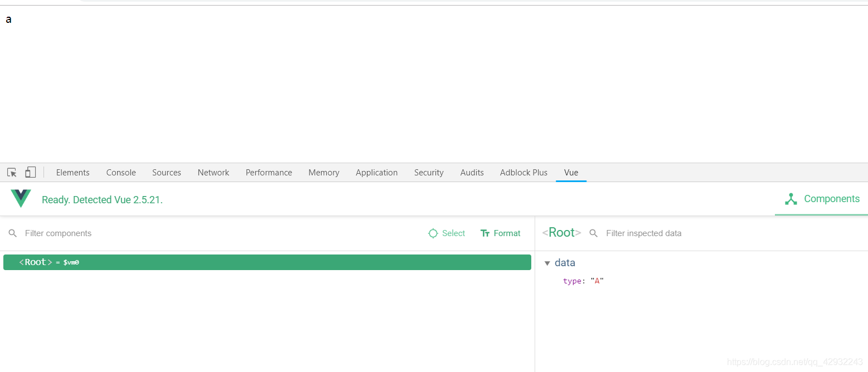The height and width of the screenshot is (372, 868).
Task: Collapse the data section triangle
Action: tap(547, 263)
